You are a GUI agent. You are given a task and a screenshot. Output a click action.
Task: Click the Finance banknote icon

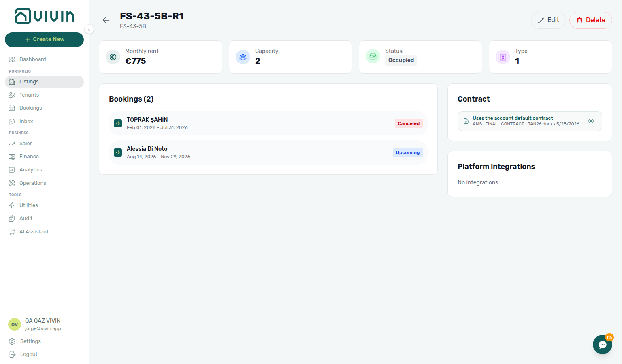click(x=12, y=157)
